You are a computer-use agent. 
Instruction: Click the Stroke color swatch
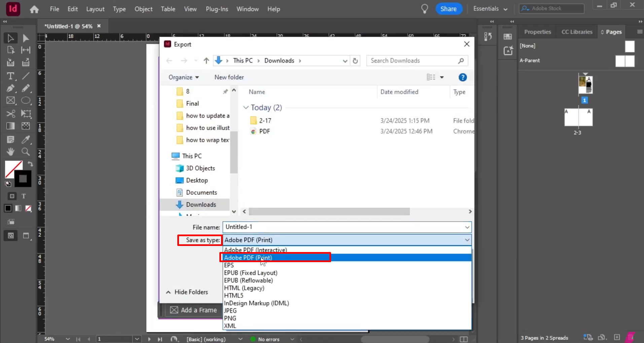tap(24, 179)
